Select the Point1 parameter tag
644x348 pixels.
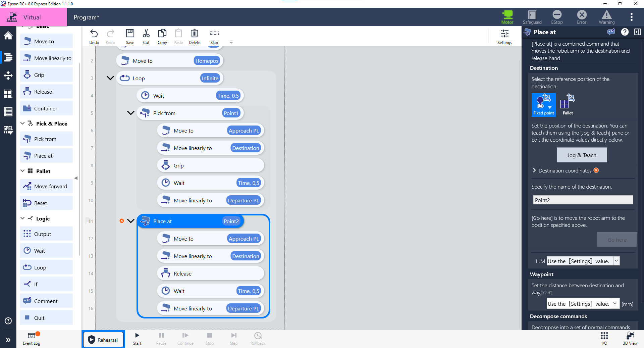click(x=231, y=113)
